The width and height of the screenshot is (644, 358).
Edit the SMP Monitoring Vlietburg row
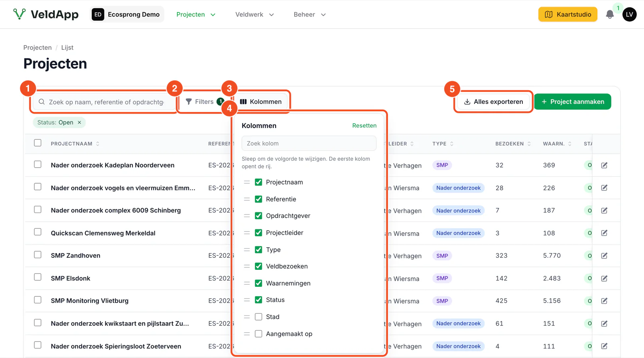[x=604, y=301]
